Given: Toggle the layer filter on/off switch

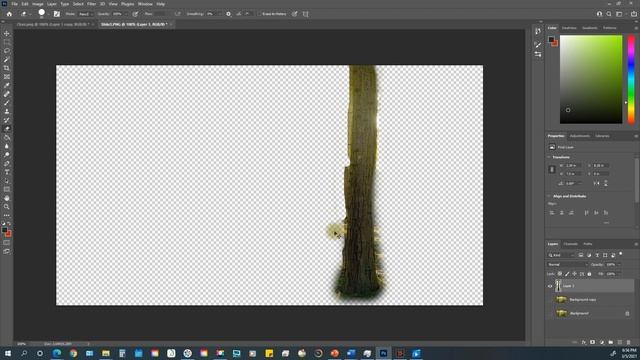Looking at the screenshot, I should click(x=621, y=254).
